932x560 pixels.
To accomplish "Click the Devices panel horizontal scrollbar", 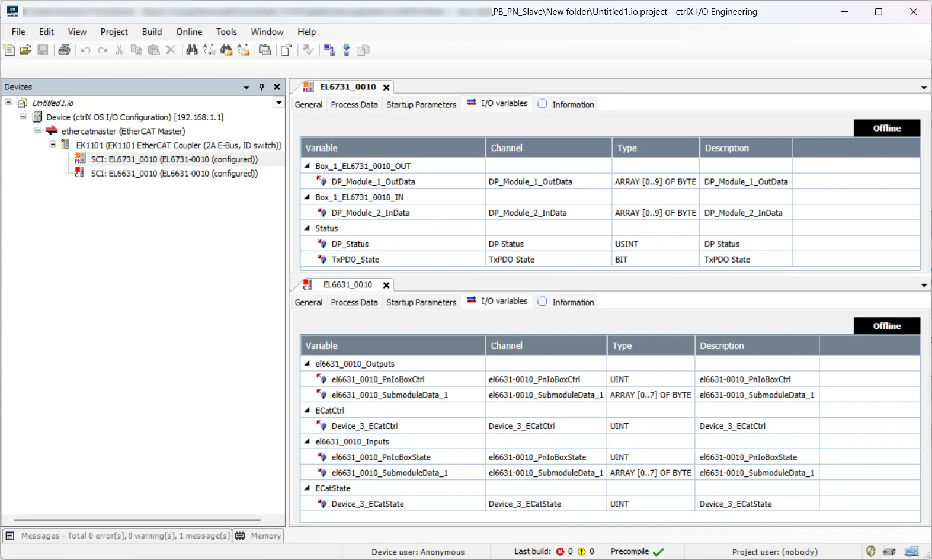I will point(136,520).
